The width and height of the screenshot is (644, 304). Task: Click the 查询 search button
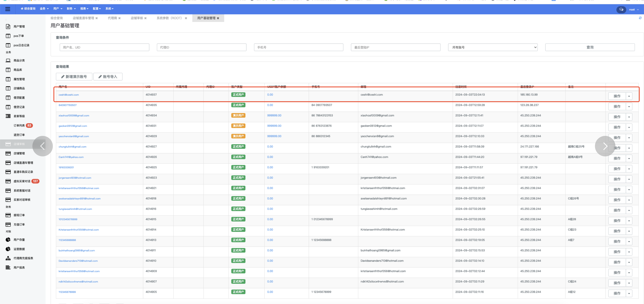(x=590, y=47)
